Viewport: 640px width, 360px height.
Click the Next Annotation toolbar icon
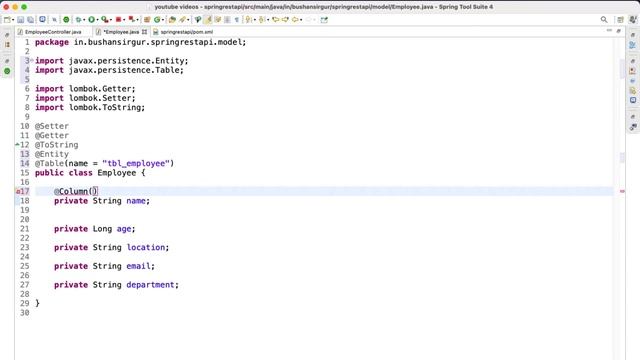point(248,20)
